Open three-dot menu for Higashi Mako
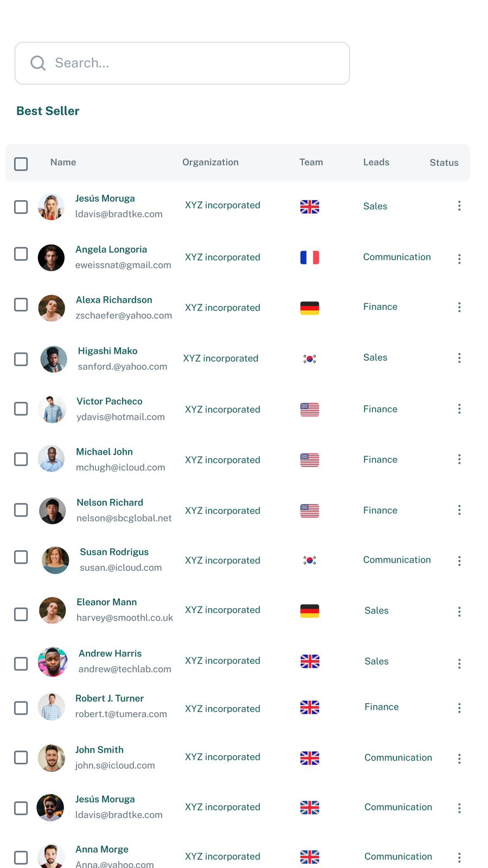The image size is (488, 868). pos(459,358)
